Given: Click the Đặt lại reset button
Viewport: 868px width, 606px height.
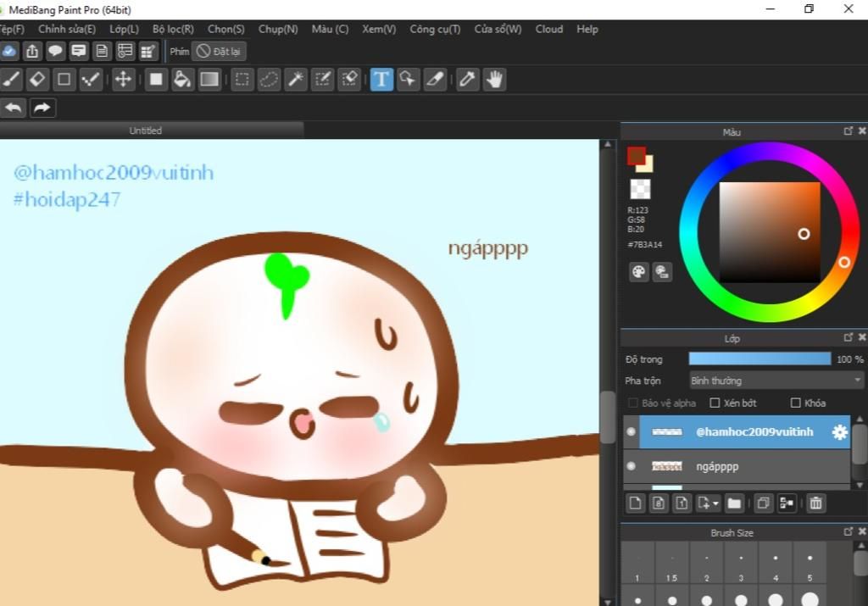Looking at the screenshot, I should pos(220,52).
